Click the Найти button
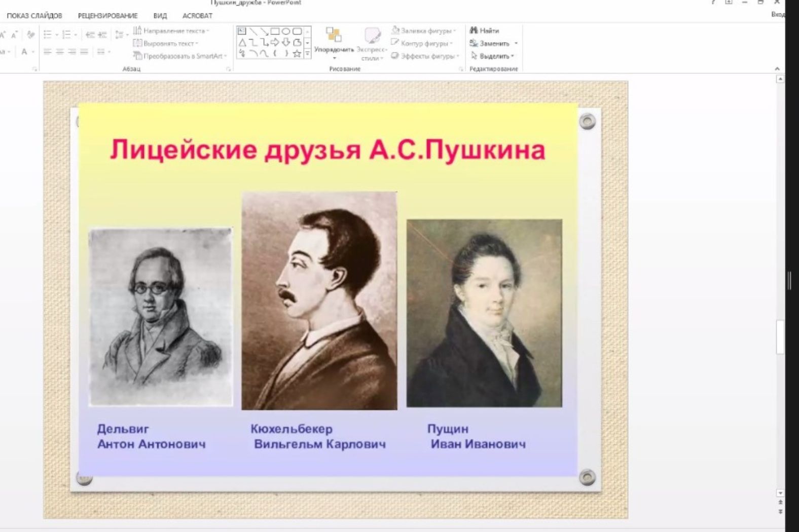Viewport: 799px width, 532px height. tap(485, 30)
